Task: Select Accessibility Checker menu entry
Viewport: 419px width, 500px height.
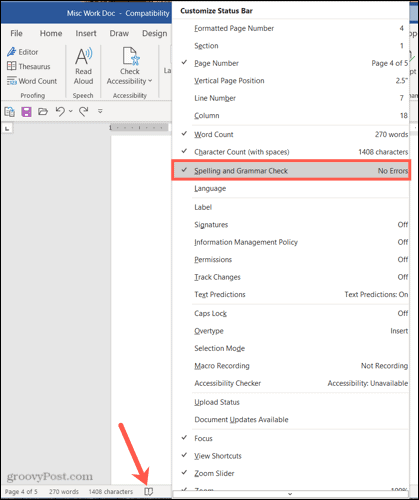Action: [x=291, y=383]
